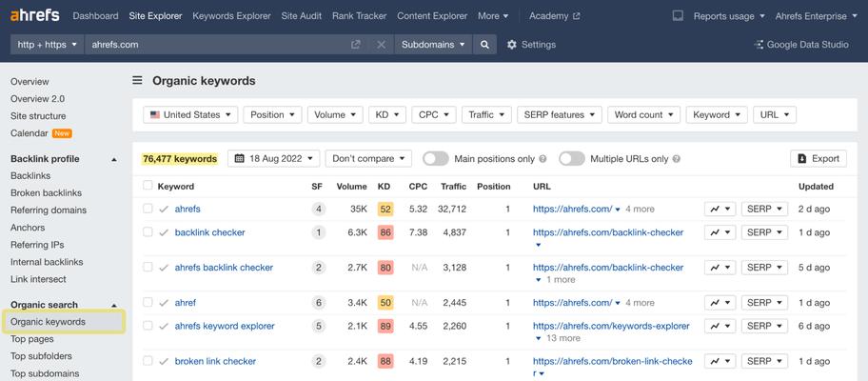Open the URL filter
Image resolution: width=868 pixels, height=381 pixels.
click(775, 114)
